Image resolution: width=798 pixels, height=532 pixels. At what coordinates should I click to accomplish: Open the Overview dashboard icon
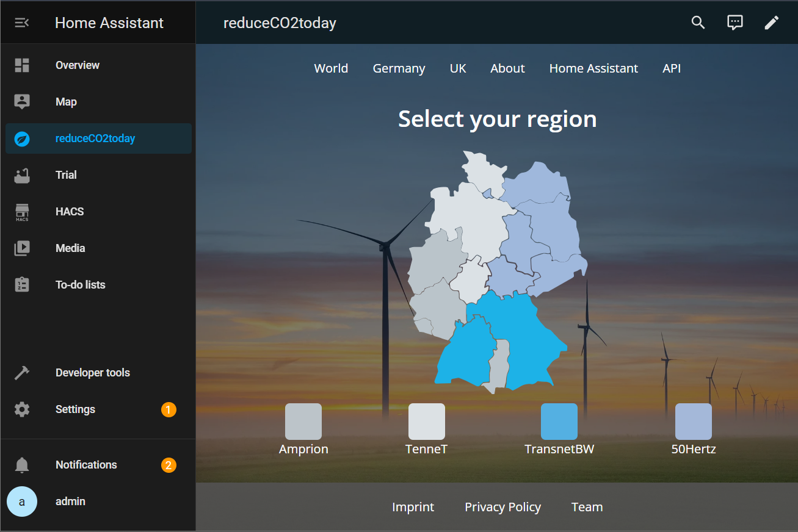coord(22,65)
